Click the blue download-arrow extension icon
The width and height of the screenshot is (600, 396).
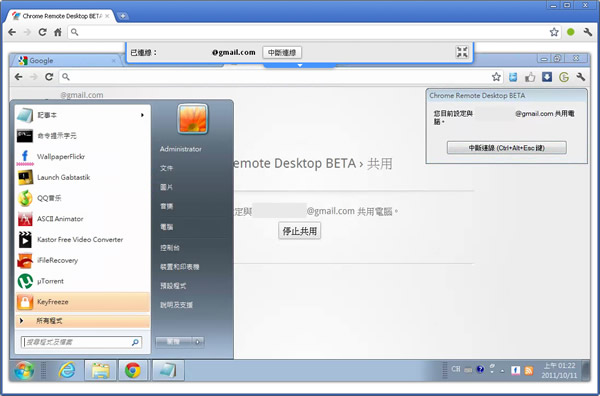point(547,77)
